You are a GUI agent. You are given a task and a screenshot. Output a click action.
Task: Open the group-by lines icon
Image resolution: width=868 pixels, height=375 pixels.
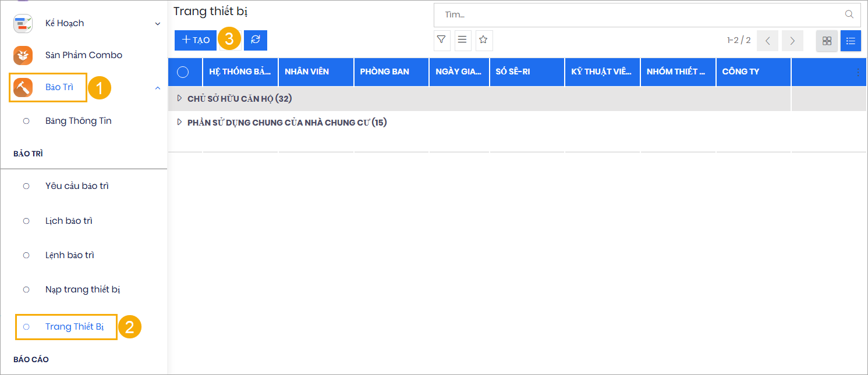[x=463, y=40]
